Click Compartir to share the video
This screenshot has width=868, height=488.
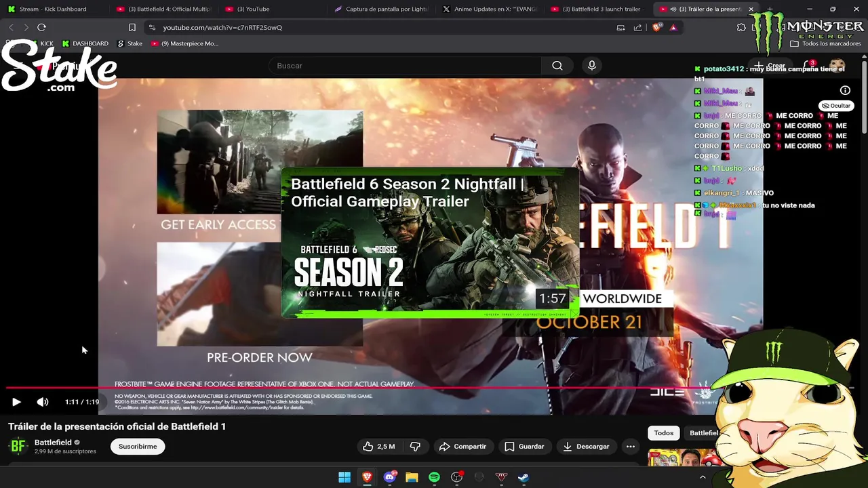tap(463, 446)
